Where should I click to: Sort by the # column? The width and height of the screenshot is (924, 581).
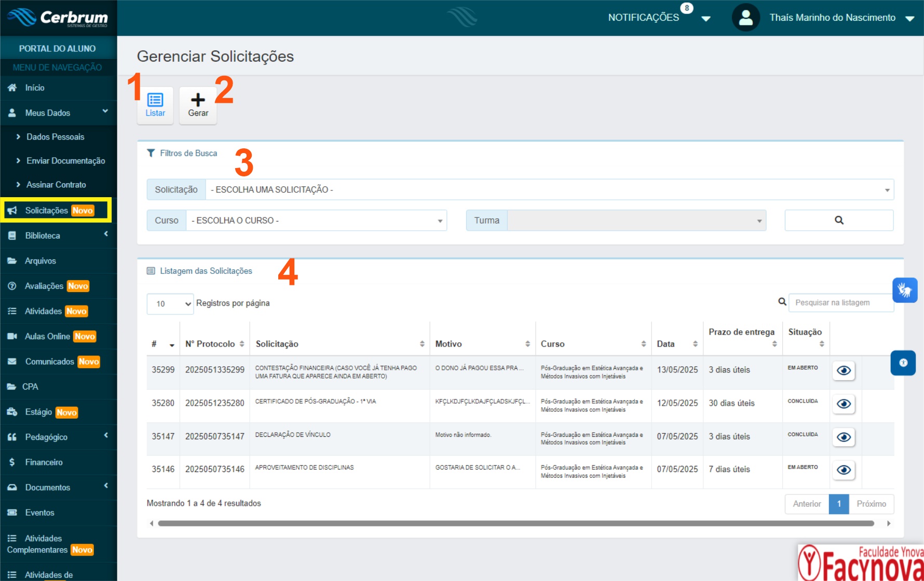[163, 344]
